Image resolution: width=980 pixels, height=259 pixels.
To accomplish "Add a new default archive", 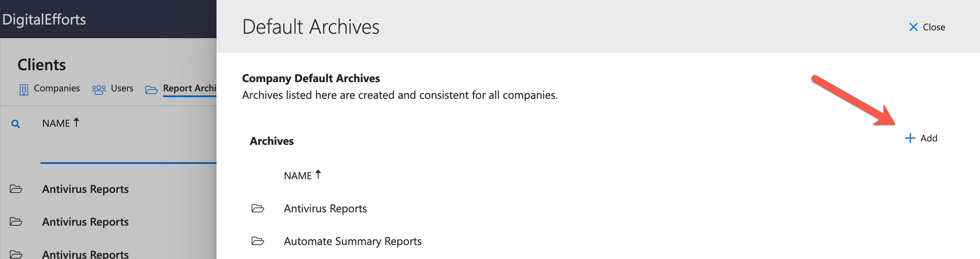I will (921, 138).
